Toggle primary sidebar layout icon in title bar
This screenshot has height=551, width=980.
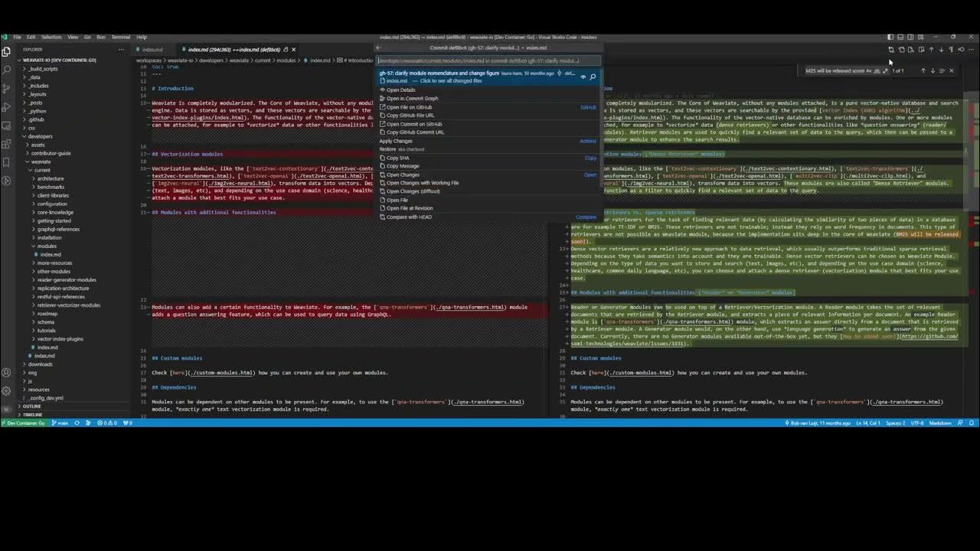click(x=890, y=37)
